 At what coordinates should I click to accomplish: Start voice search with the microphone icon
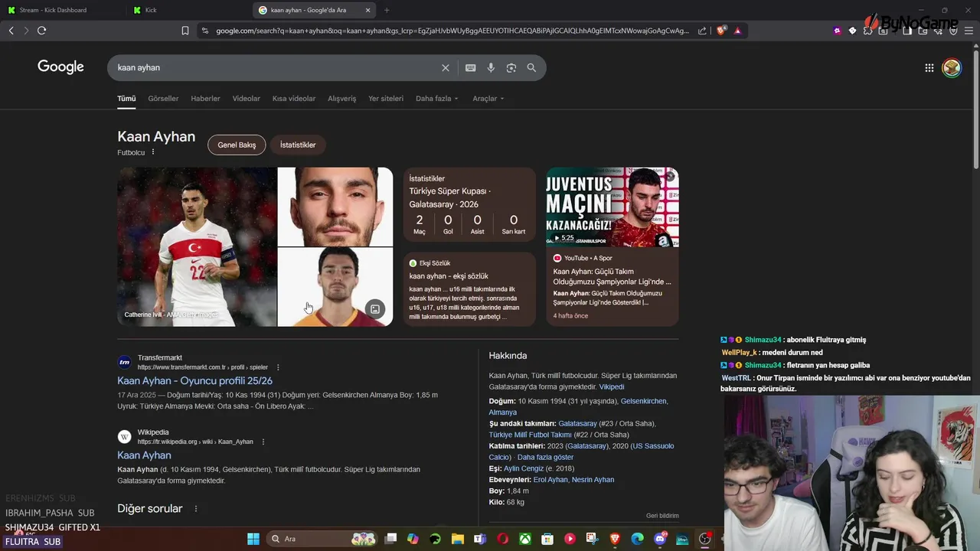point(491,68)
